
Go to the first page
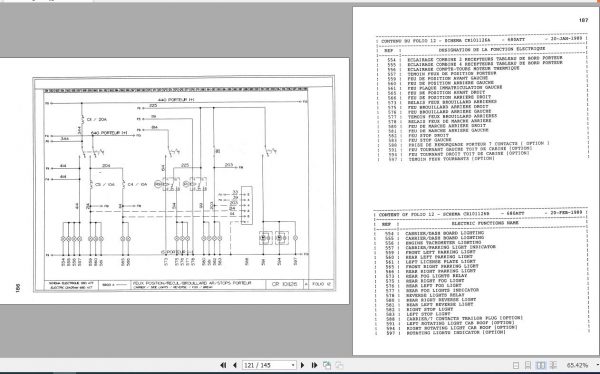[223, 365]
